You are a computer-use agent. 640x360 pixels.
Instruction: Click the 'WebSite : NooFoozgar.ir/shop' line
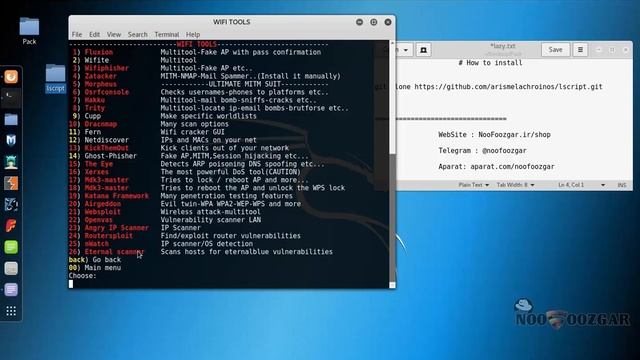point(494,135)
